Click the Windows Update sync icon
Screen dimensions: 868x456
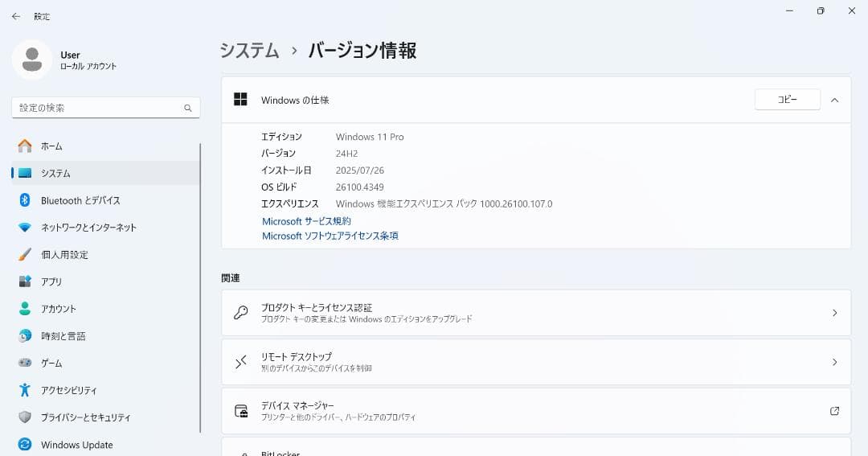tap(25, 445)
